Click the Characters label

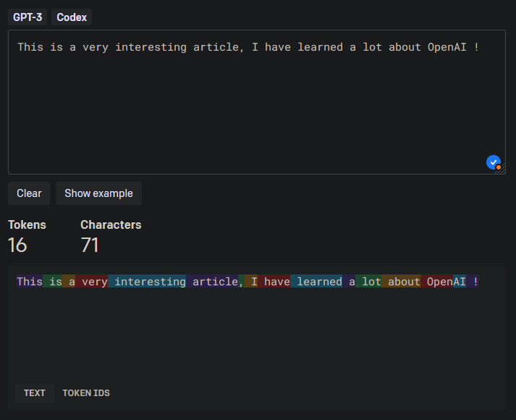click(x=111, y=224)
